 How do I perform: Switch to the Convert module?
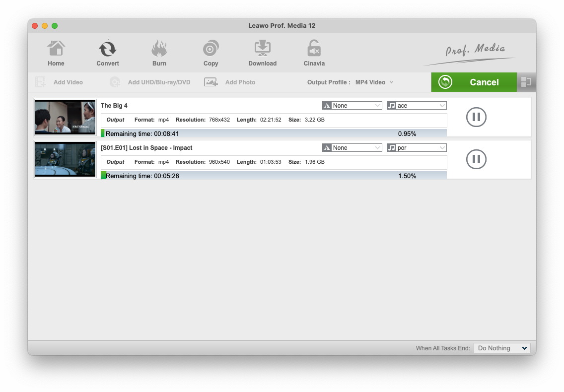[x=108, y=49]
